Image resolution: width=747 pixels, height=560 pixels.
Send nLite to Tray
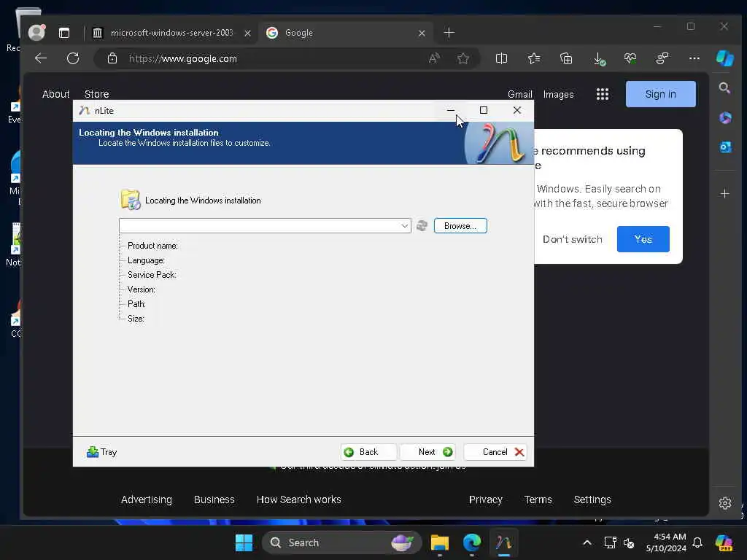click(101, 452)
